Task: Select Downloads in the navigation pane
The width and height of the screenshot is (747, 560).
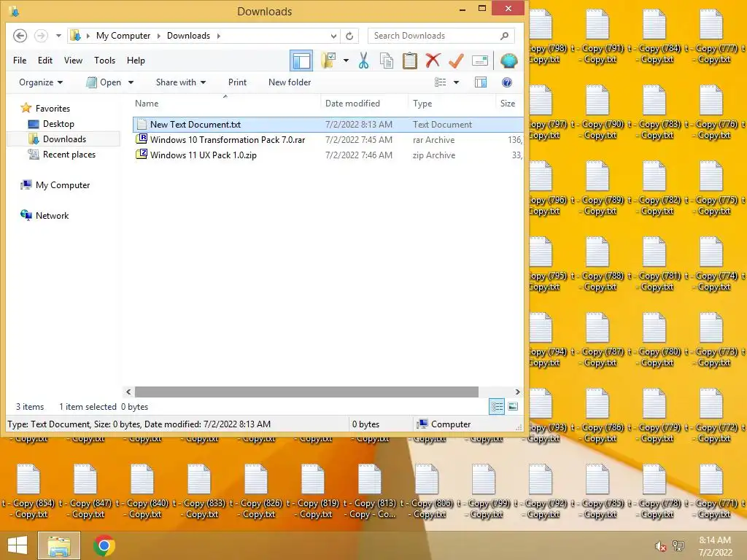Action: tap(64, 139)
